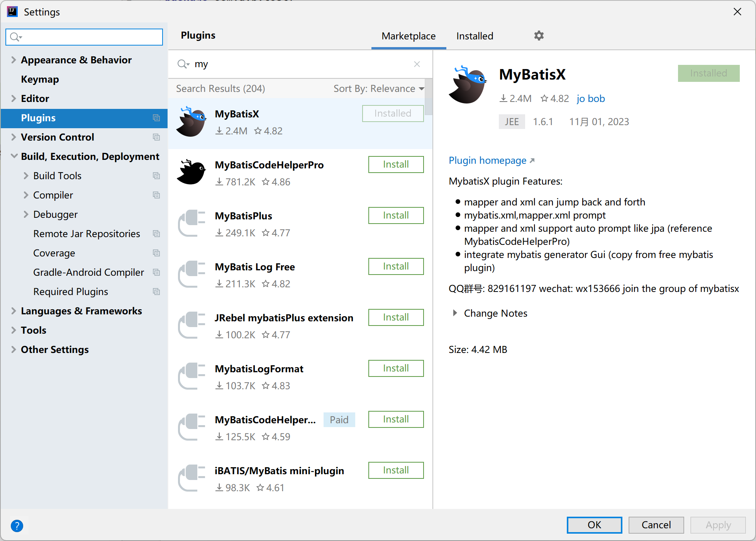756x541 pixels.
Task: Click the jo bob author link
Action: click(591, 99)
